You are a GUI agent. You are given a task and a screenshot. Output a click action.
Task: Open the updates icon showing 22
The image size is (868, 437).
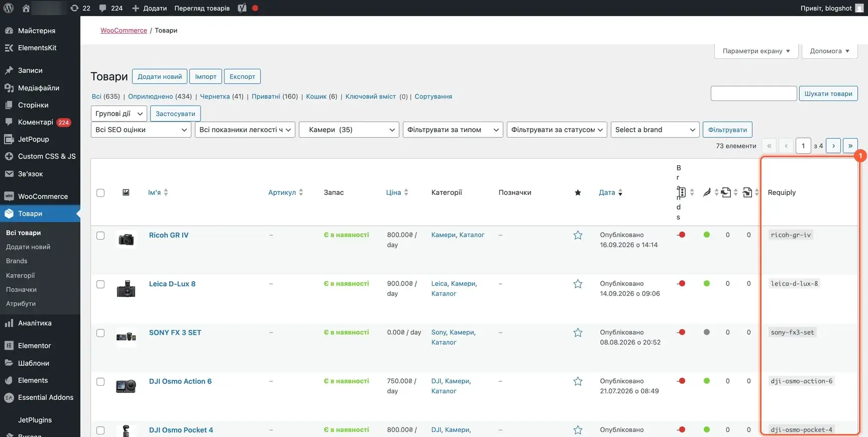[x=80, y=8]
